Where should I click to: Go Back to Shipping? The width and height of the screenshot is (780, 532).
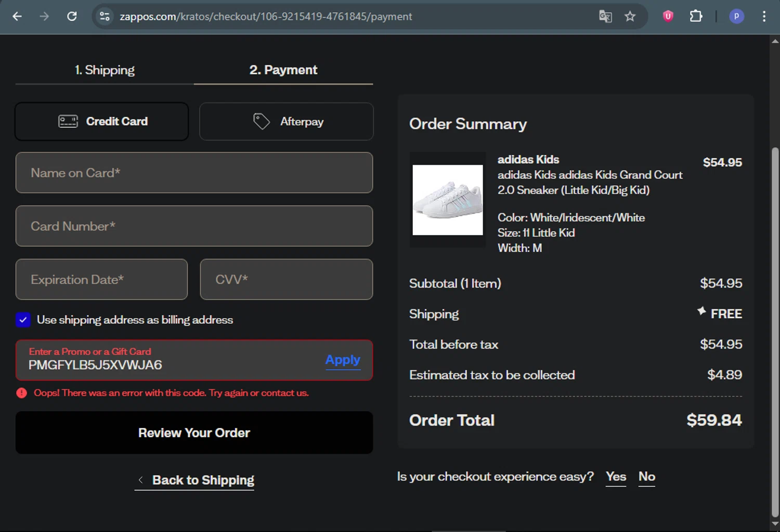coord(194,480)
